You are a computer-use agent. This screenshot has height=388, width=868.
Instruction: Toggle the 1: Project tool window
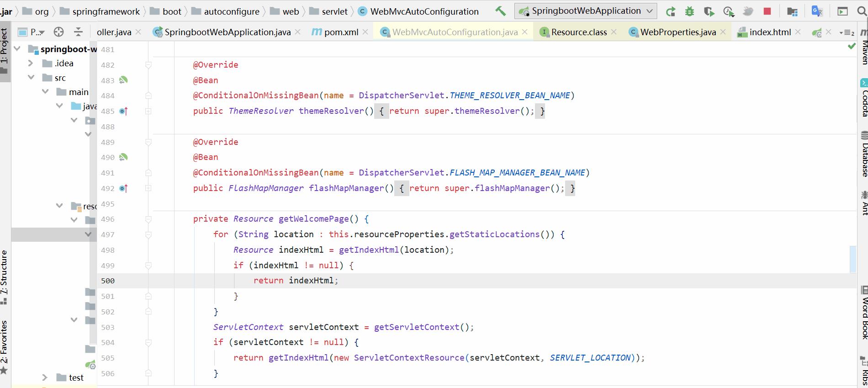click(x=5, y=50)
